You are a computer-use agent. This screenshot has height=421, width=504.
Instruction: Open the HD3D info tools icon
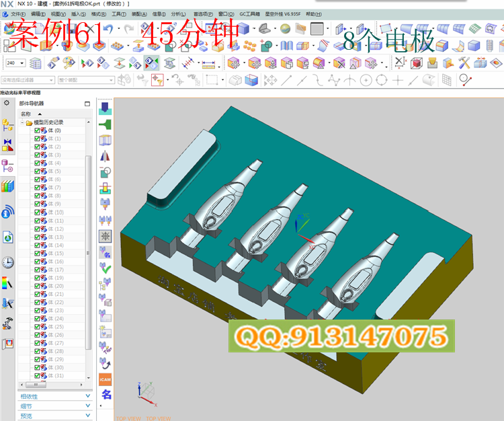[7, 212]
